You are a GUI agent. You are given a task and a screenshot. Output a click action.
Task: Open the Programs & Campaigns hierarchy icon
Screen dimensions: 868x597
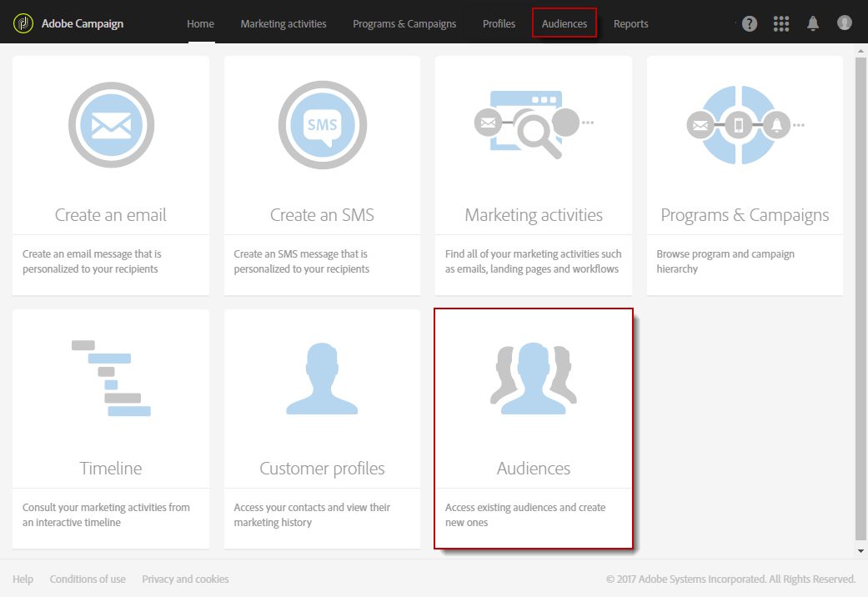pyautogui.click(x=745, y=125)
